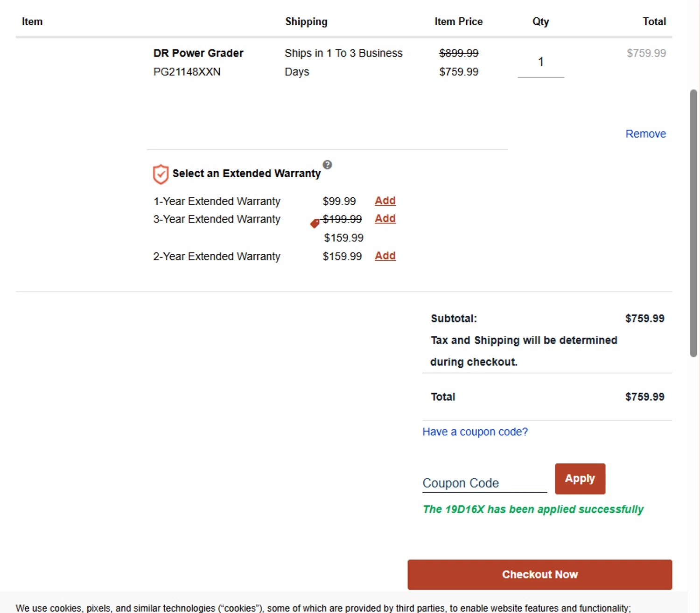The image size is (700, 613).
Task: Click the quantity field showing 1
Action: pos(541,63)
